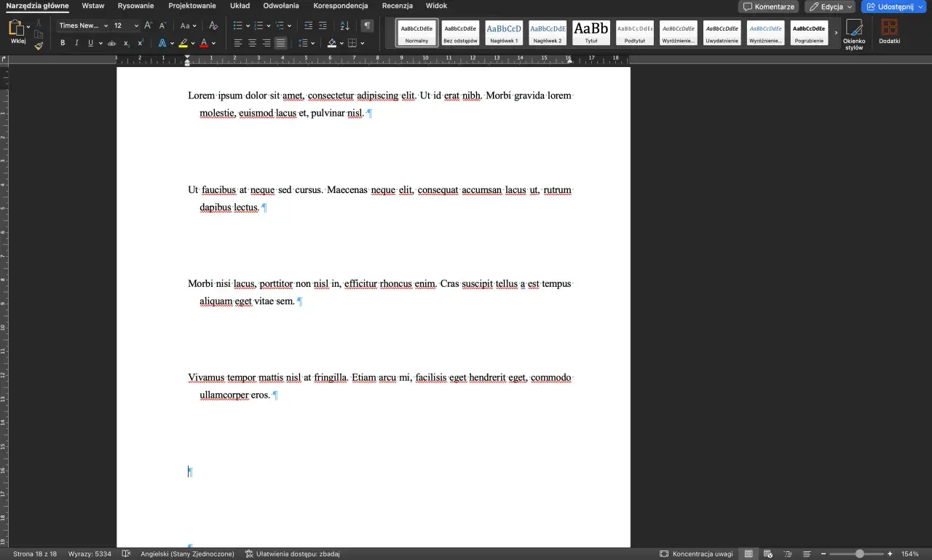Screen dimensions: 932x560
Task: Click the red font color button
Action: [x=204, y=44]
